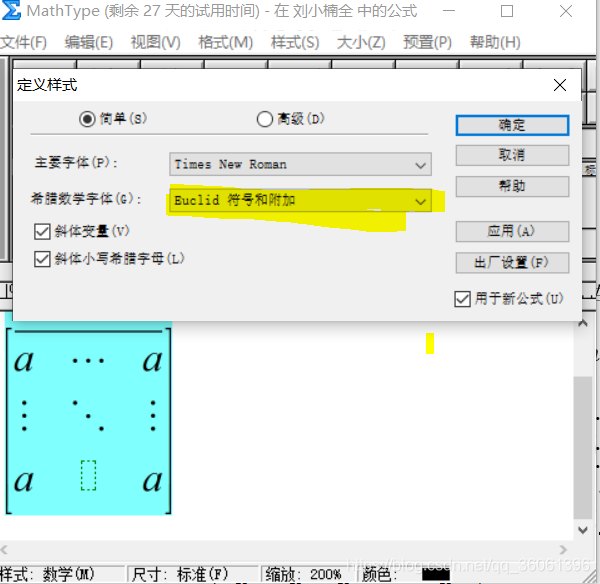Open the 预置(P) menu
This screenshot has width=600, height=584.
(x=427, y=42)
